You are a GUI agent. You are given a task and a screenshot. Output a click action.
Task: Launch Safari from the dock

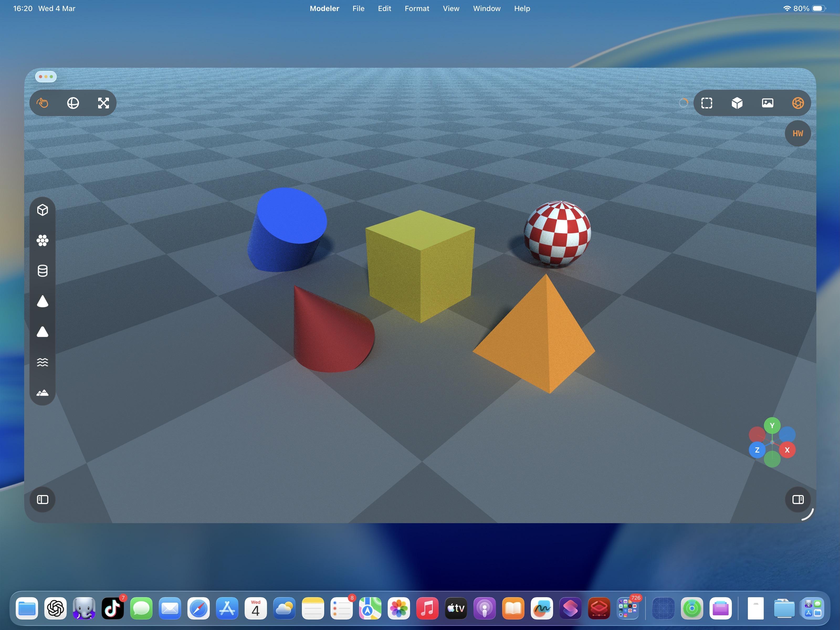pos(199,609)
